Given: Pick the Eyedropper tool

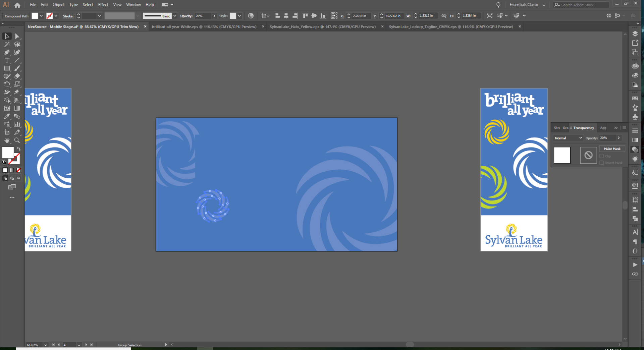Looking at the screenshot, I should coord(7,116).
